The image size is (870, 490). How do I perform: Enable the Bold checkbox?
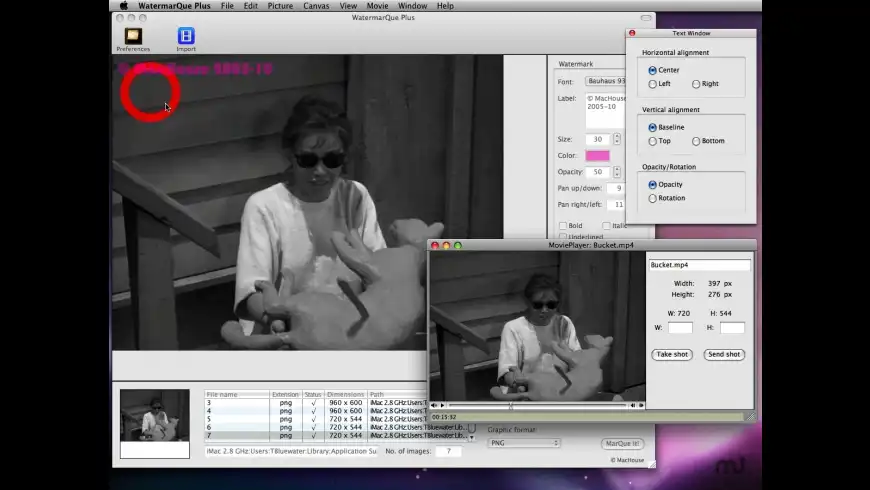tap(563, 226)
